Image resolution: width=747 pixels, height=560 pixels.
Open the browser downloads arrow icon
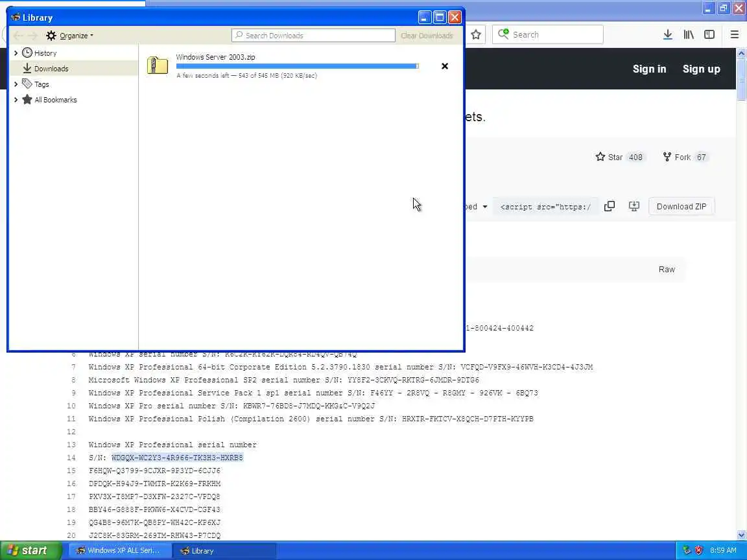click(668, 35)
